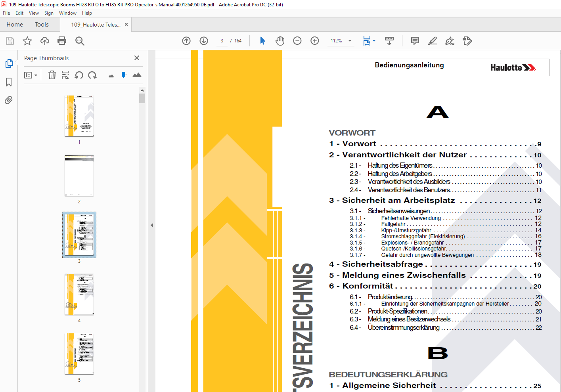Print the document with printer icon
561x392 pixels.
(x=62, y=41)
